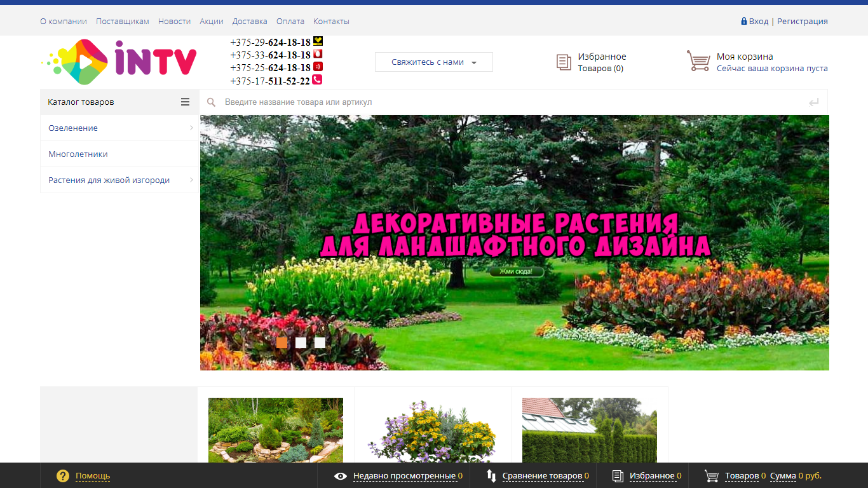Click the phone number +375-33-624-18-18
Viewport: 868px width, 488px height.
(270, 55)
